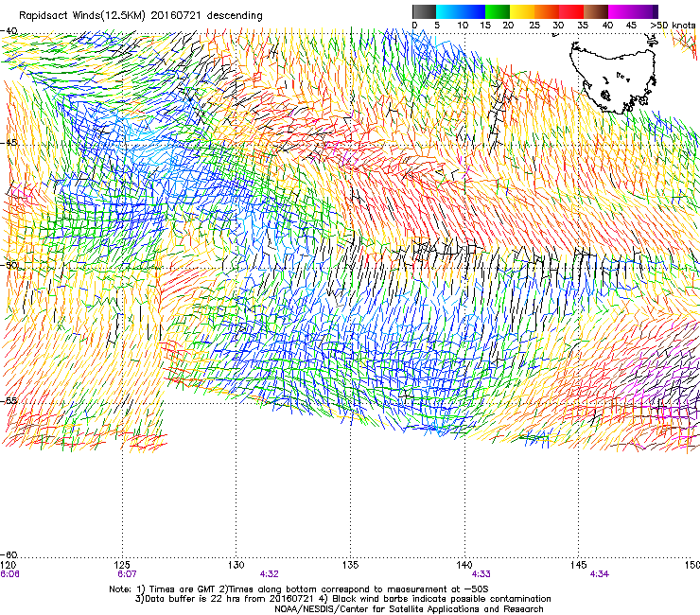Click the cyan-to-blue 5-15 knots legend segment
Viewport: 700px width, 615px height.
pyautogui.click(x=461, y=11)
